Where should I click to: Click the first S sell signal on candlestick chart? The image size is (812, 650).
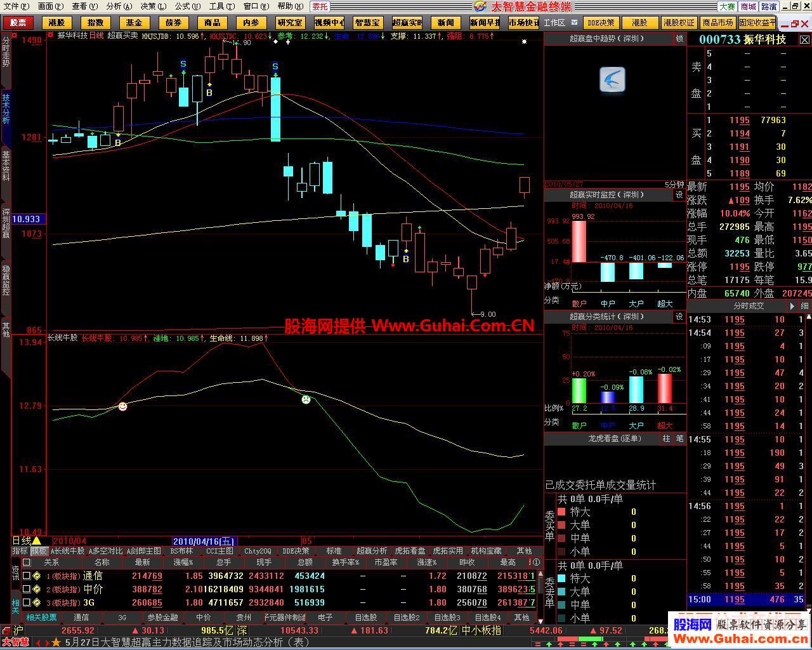click(183, 64)
